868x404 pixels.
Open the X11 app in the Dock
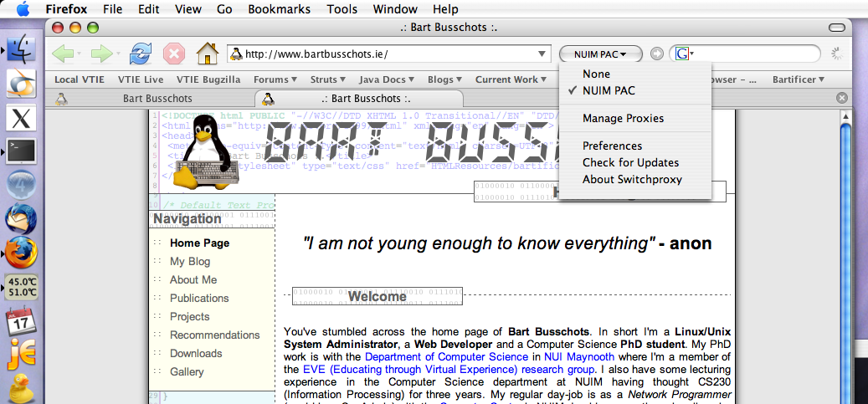(21, 118)
